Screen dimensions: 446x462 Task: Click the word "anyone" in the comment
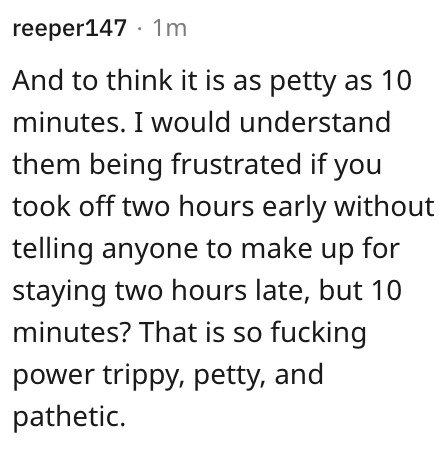pos(150,251)
